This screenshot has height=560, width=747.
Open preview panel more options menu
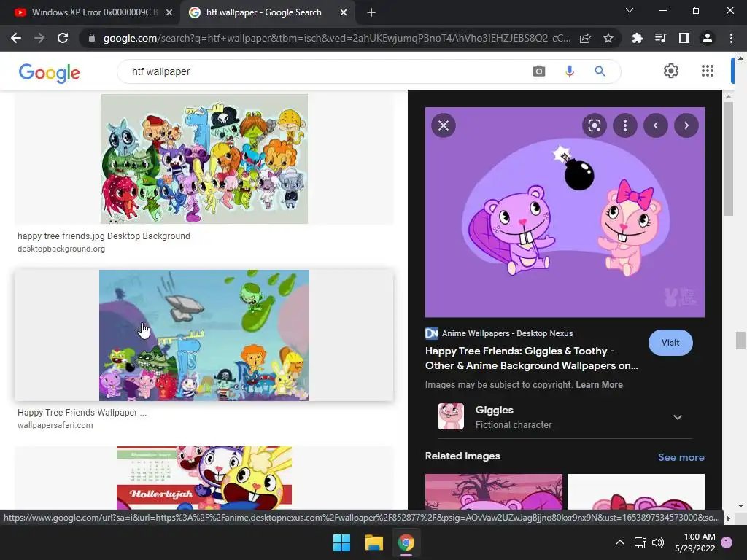coord(625,125)
